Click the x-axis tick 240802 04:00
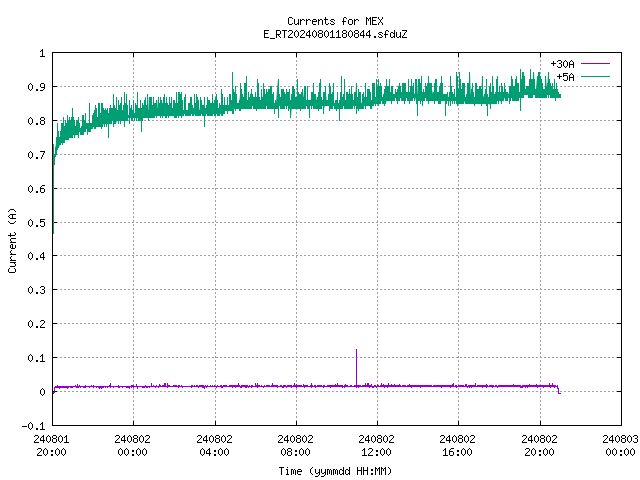This screenshot has width=640, height=480. point(214,445)
